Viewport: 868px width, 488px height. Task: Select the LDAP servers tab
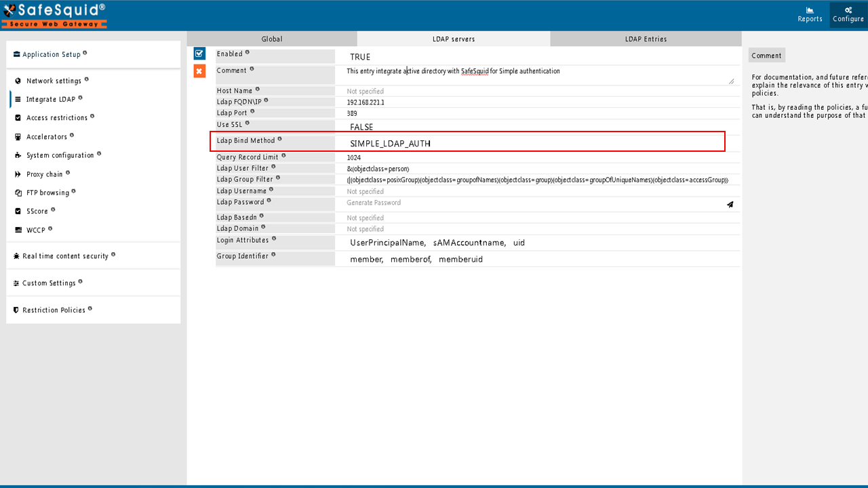(454, 39)
